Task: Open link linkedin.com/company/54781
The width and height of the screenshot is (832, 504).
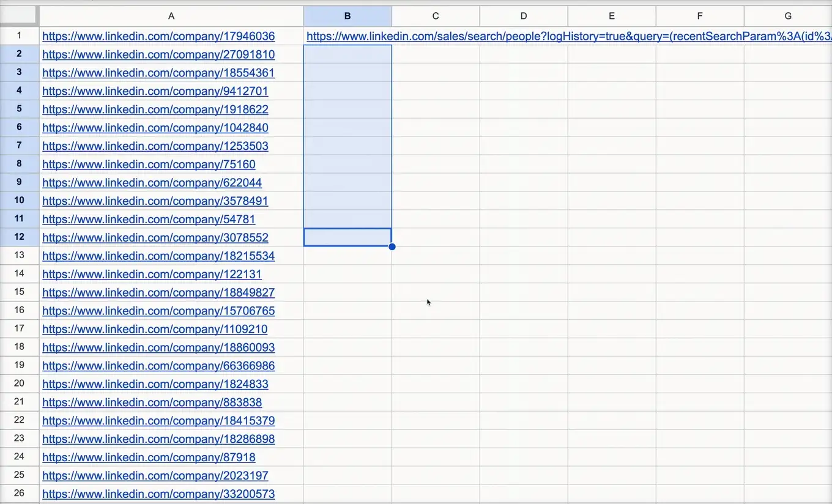Action: coord(149,220)
